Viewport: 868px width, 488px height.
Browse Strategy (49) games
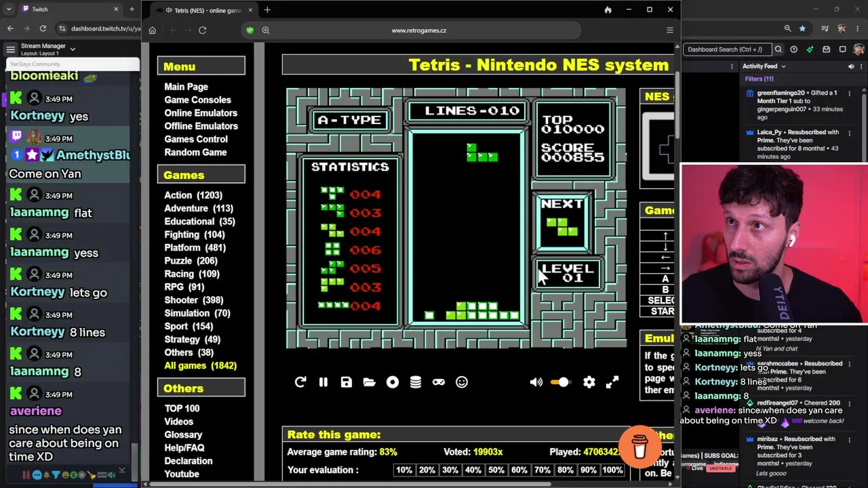pos(192,340)
